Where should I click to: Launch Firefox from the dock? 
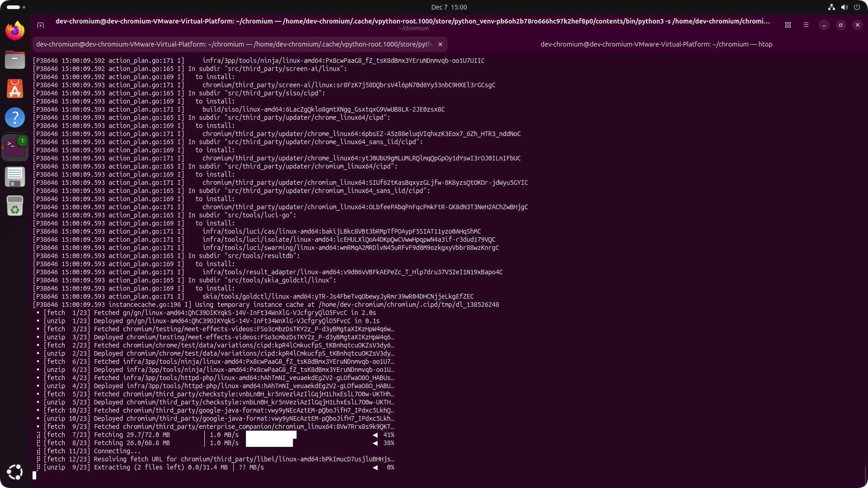click(15, 31)
